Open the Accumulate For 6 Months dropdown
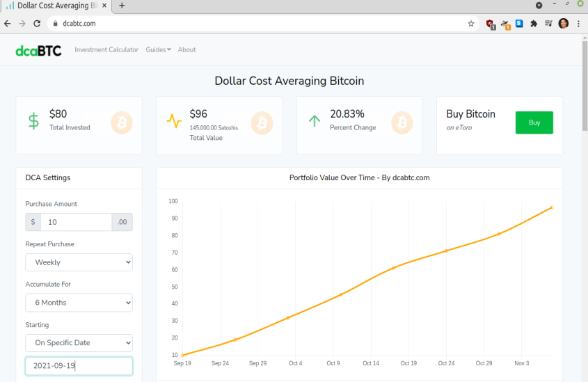588x382 pixels. [79, 303]
